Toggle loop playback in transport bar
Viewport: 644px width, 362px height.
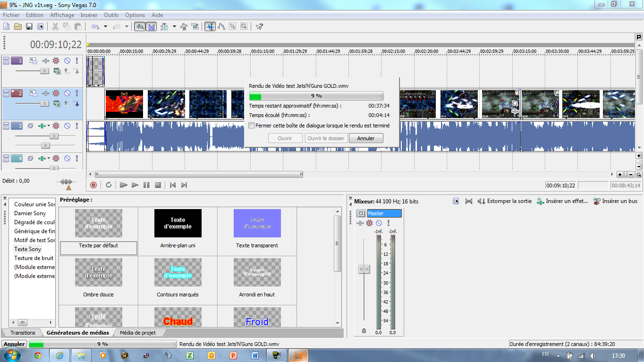[x=109, y=185]
